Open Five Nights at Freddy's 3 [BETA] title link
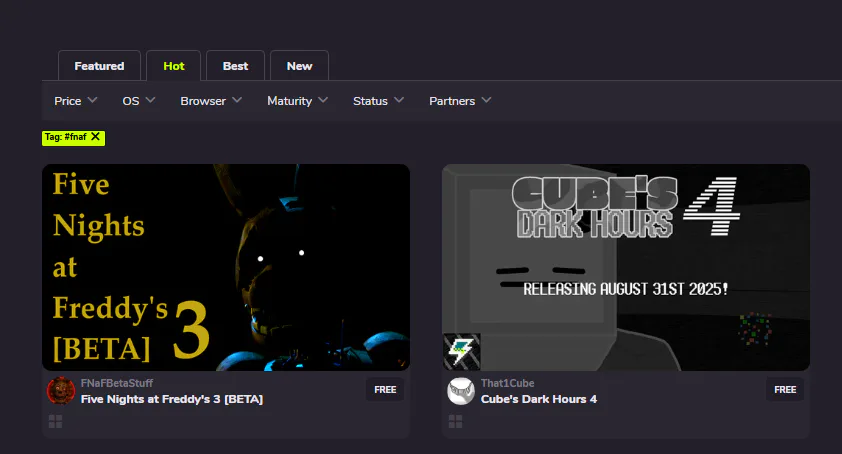 tap(172, 399)
